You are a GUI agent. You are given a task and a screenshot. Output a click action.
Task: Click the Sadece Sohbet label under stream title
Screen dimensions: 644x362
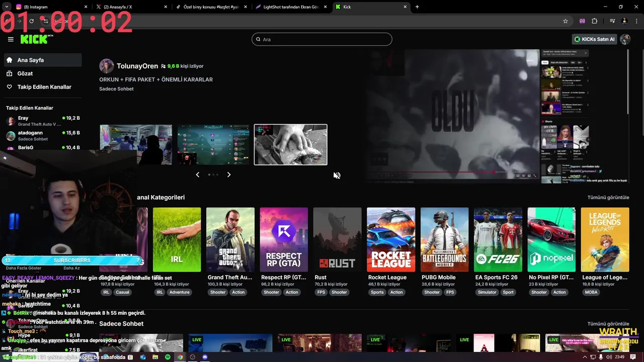point(116,89)
